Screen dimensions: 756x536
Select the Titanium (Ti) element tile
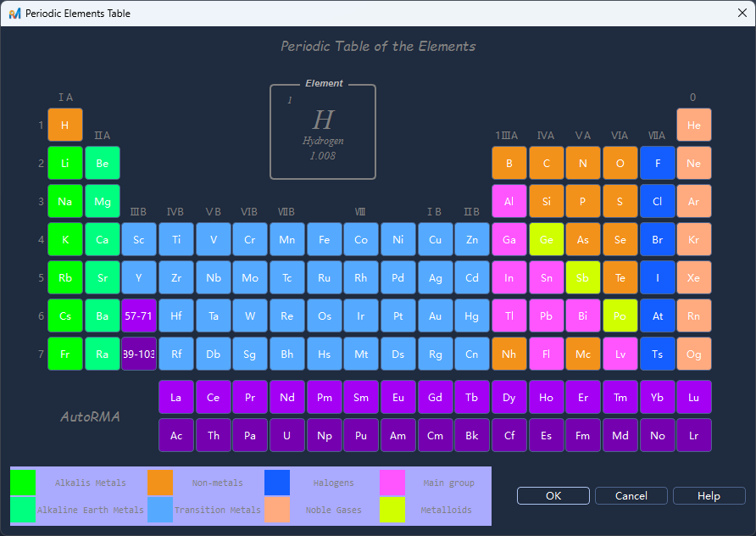click(176, 239)
